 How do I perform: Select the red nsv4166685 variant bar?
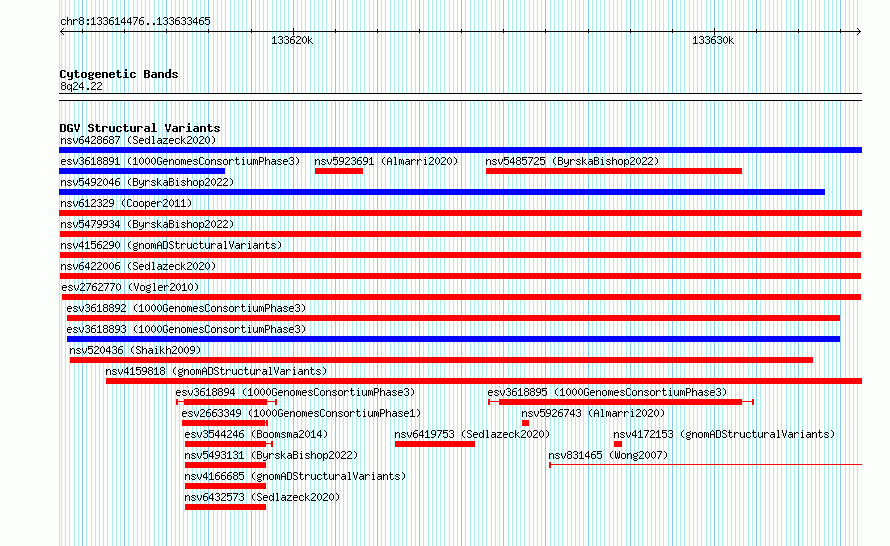tap(225, 486)
